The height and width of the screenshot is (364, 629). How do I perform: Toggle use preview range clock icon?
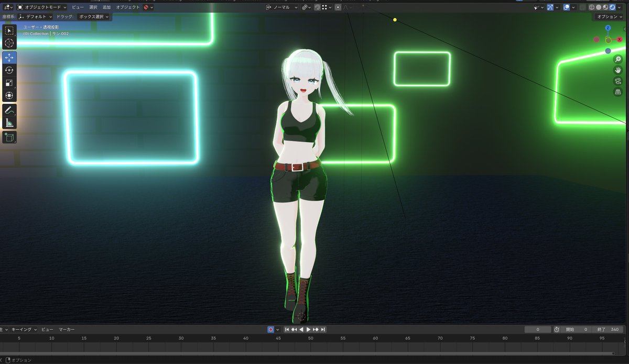point(557,329)
